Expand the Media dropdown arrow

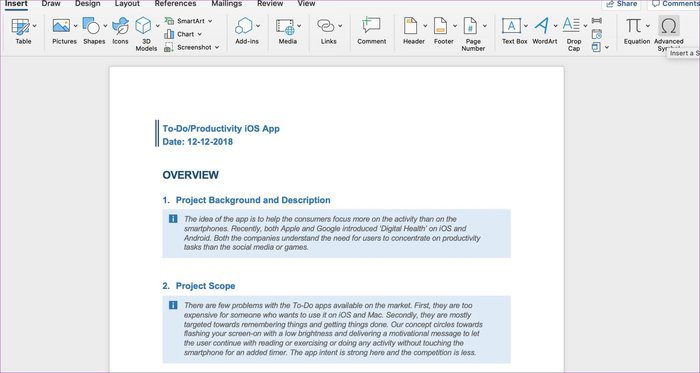click(299, 26)
